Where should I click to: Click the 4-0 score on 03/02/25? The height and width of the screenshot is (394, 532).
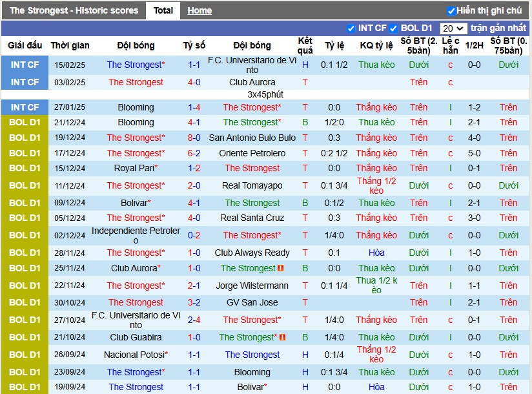[x=194, y=82]
